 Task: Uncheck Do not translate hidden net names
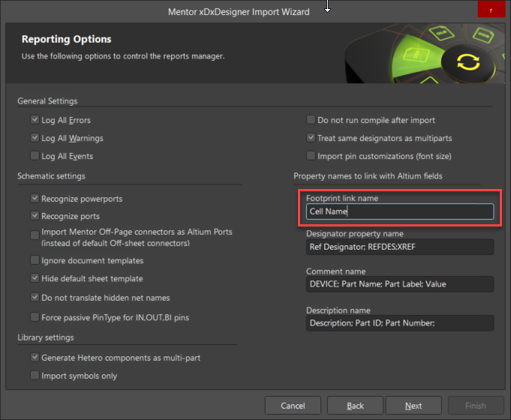tap(35, 297)
